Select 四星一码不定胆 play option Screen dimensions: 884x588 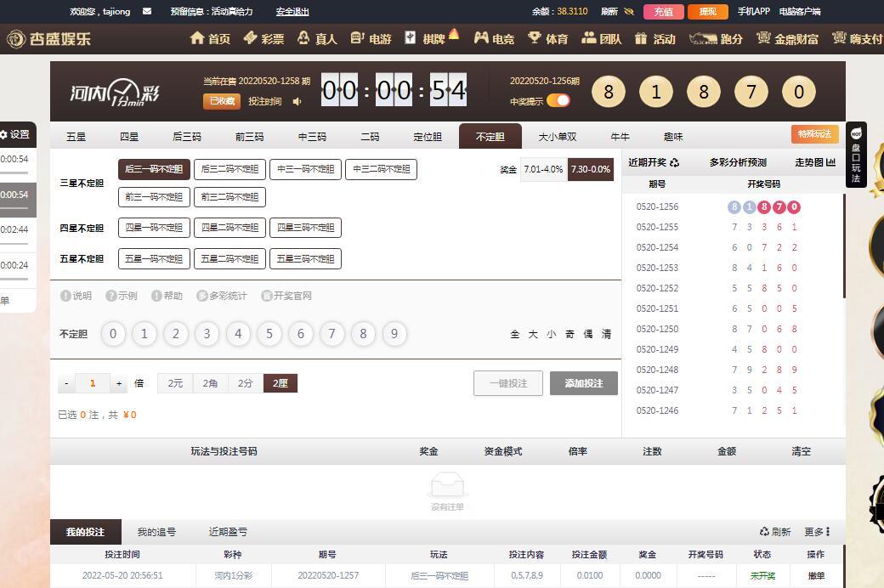tap(154, 228)
